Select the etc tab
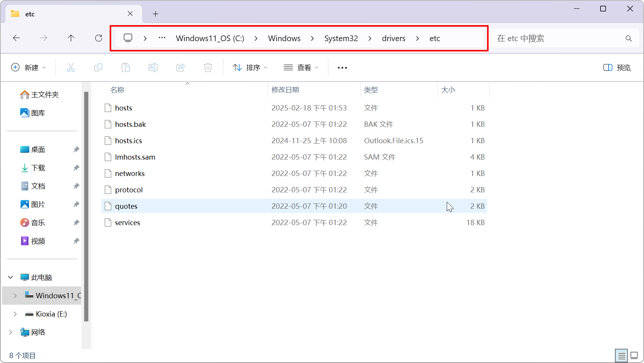The width and height of the screenshot is (644, 363). point(74,14)
